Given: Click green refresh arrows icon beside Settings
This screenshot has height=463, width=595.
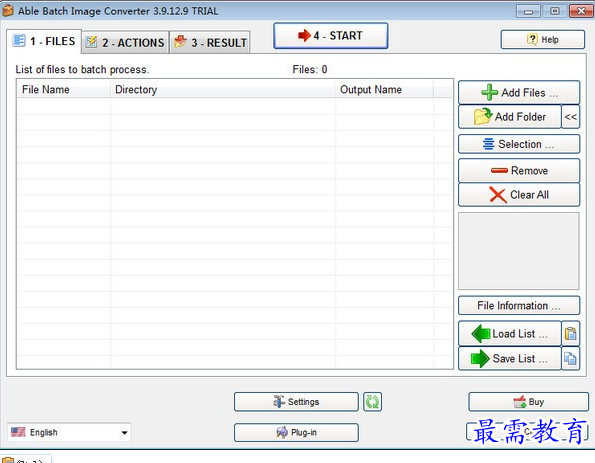Looking at the screenshot, I should pyautogui.click(x=372, y=402).
